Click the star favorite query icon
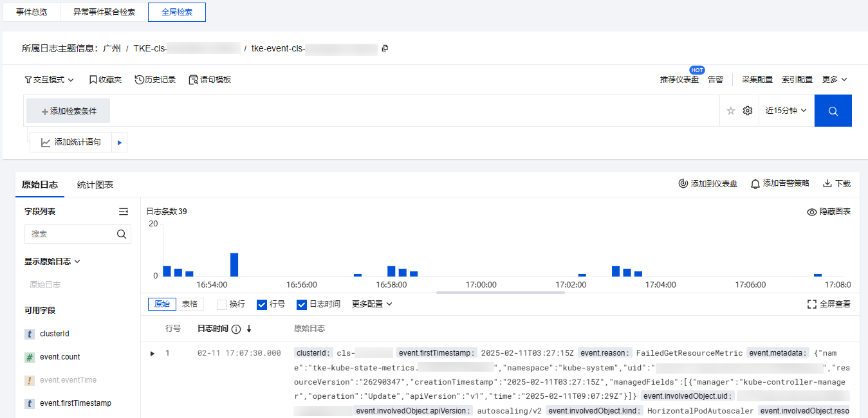Viewport: 868px width, 418px height. coord(730,111)
